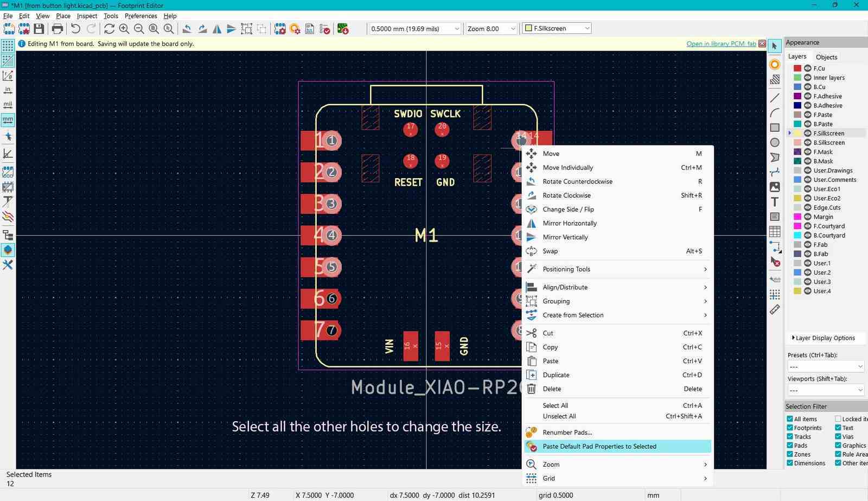Click the Undo icon in the toolbar

pos(75,29)
